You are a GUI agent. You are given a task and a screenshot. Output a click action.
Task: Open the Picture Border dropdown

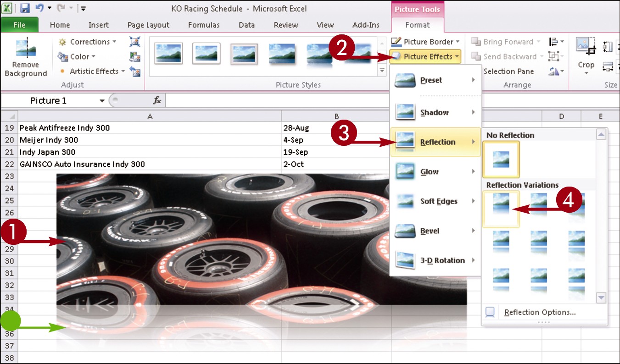[x=425, y=42]
